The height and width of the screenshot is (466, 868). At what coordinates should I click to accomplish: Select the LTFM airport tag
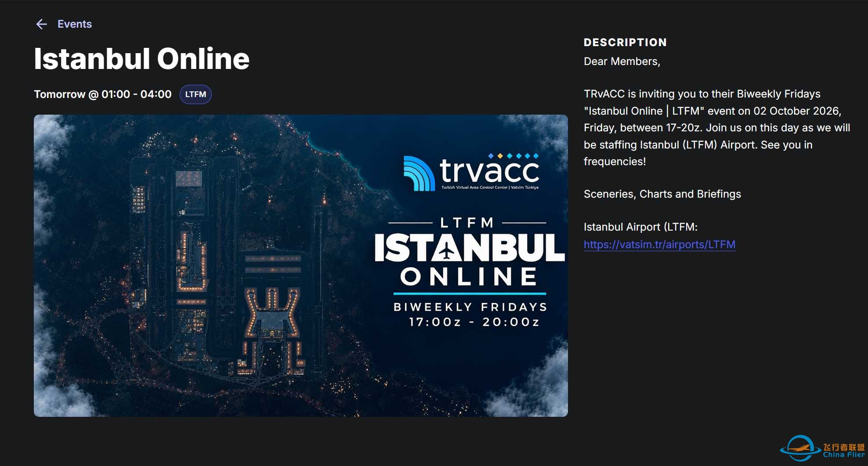pyautogui.click(x=195, y=94)
